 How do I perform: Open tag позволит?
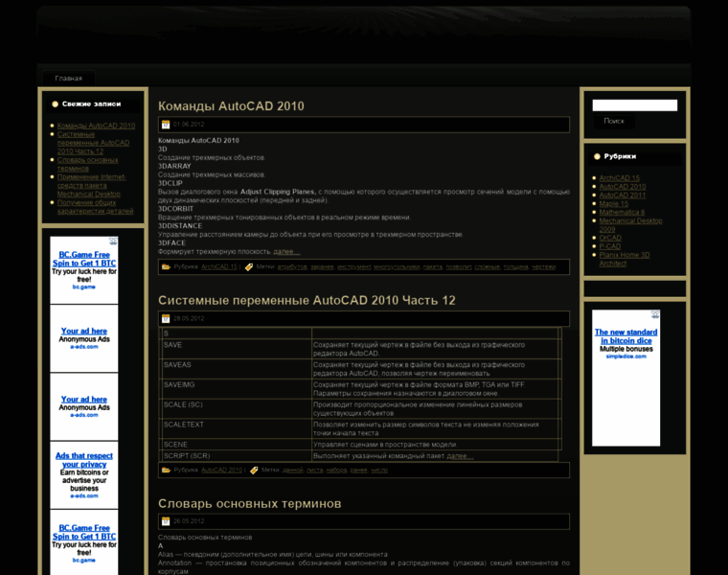[458, 266]
